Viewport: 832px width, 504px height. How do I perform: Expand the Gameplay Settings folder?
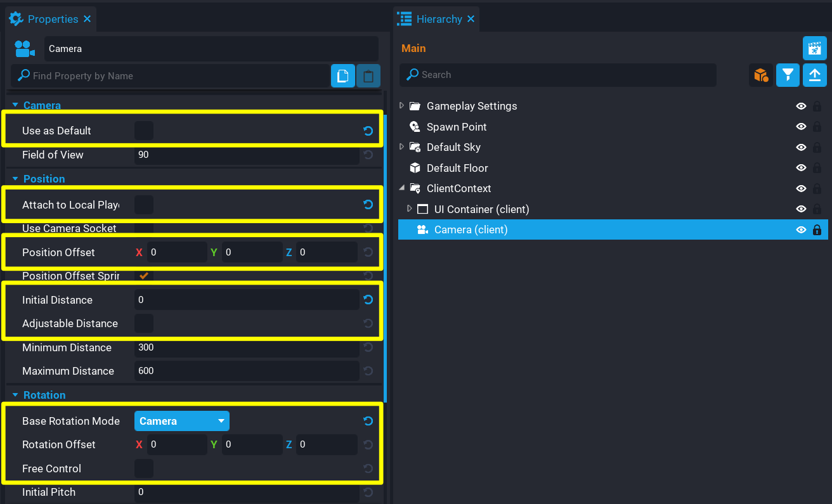coord(401,106)
